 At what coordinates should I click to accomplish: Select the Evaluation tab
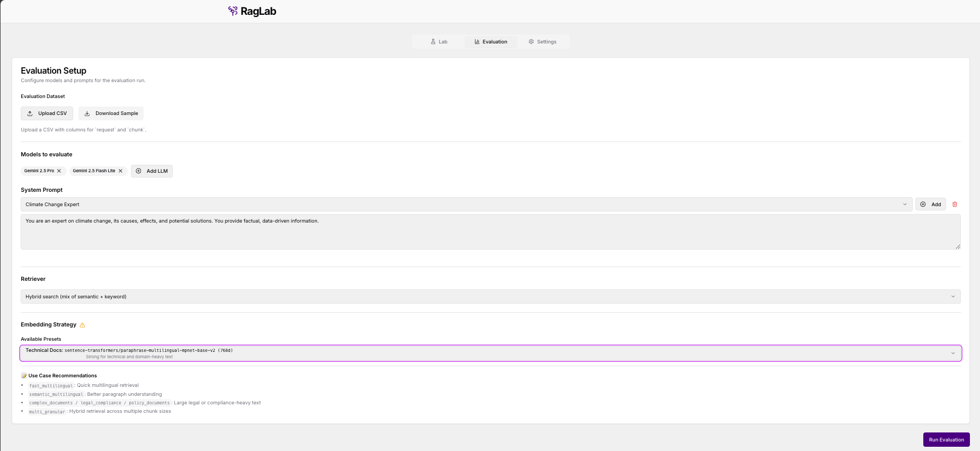pos(491,42)
